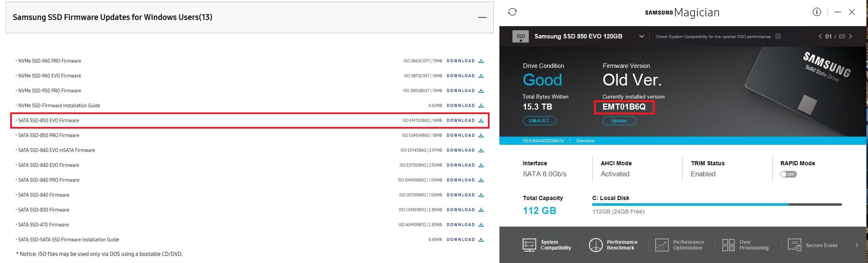
Task: Click the 'Total Bytes Written' value 15.3 TB
Action: click(537, 107)
